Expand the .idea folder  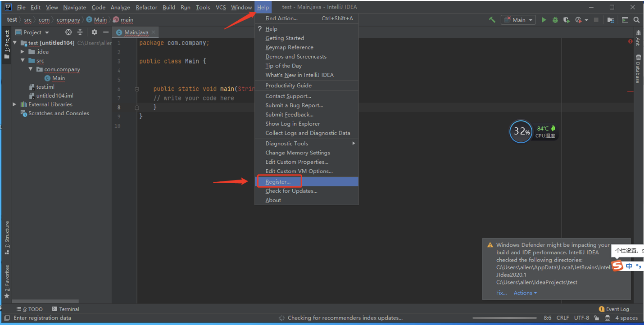pyautogui.click(x=23, y=52)
